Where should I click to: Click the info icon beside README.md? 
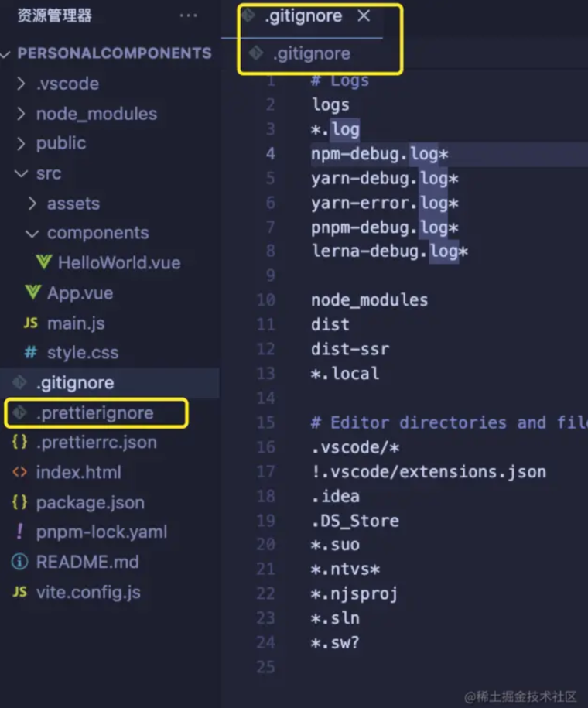point(20,563)
